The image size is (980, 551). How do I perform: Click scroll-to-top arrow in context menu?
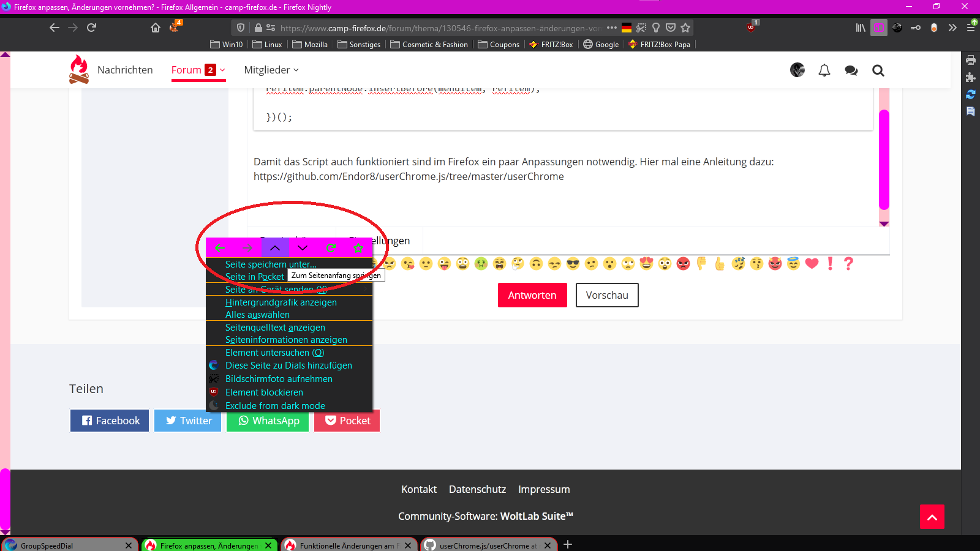[x=275, y=248]
